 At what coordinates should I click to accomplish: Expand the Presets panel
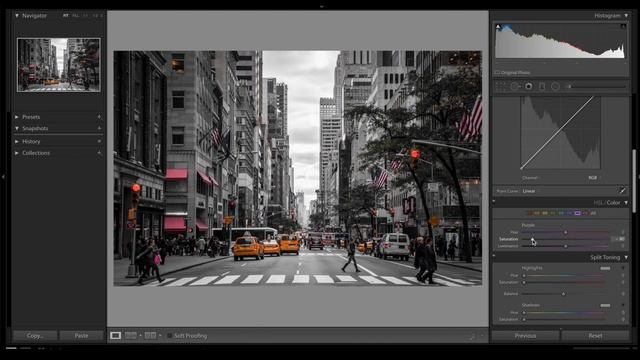pos(17,117)
